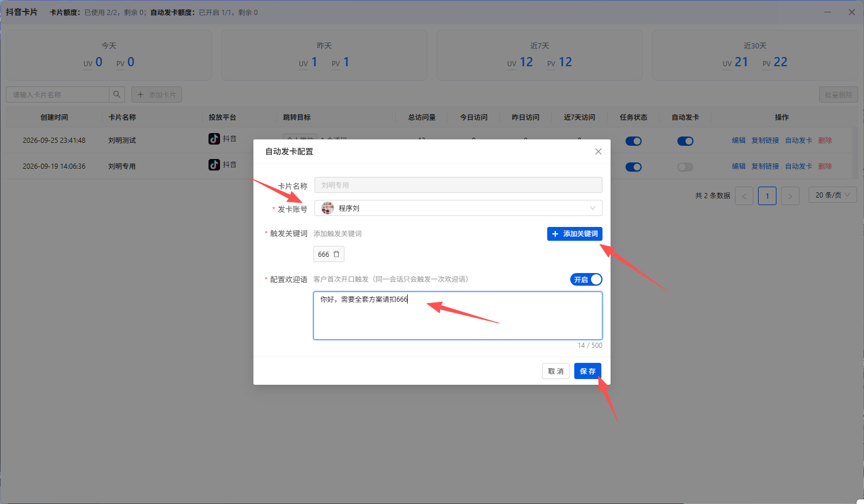Image resolution: width=864 pixels, height=504 pixels.
Task: Click the 2026-09-25 23:41:48 timestamp
Action: (x=54, y=140)
